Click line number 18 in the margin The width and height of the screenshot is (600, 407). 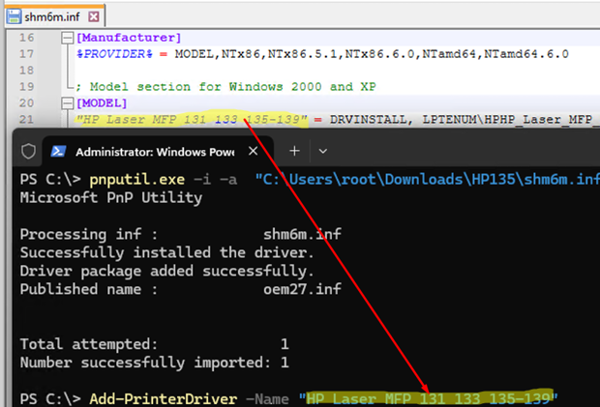(27, 70)
